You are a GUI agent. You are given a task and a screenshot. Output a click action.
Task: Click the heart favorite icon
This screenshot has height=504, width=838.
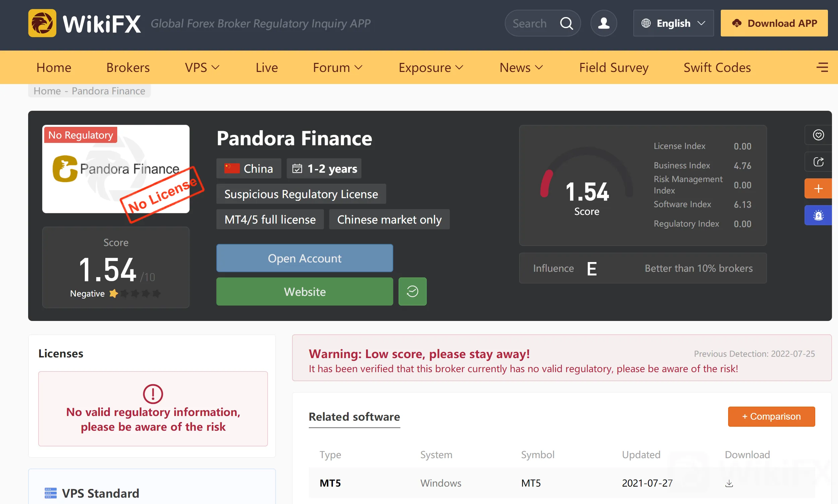[818, 135]
